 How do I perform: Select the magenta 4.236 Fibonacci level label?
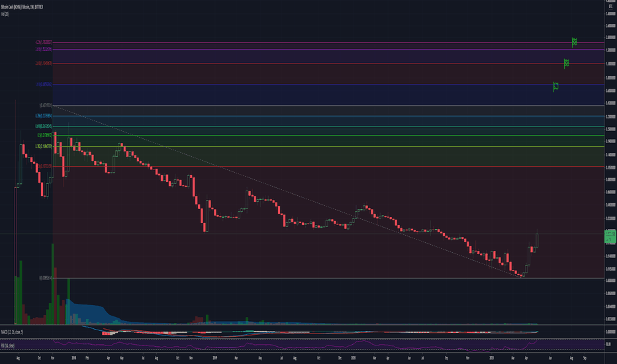coord(43,42)
